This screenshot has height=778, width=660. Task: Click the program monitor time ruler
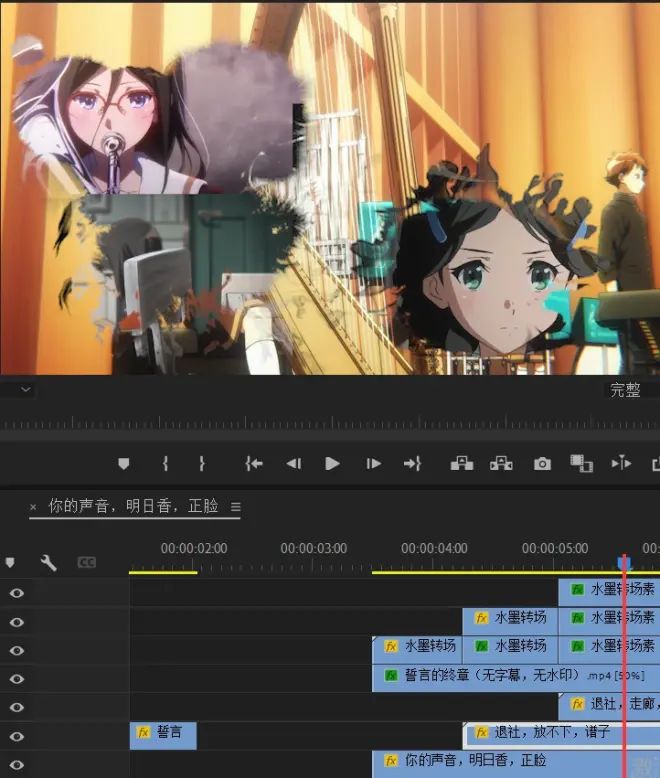pos(330,423)
